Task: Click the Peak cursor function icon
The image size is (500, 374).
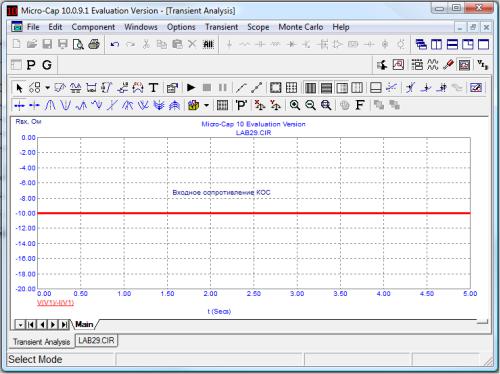Action: point(50,105)
